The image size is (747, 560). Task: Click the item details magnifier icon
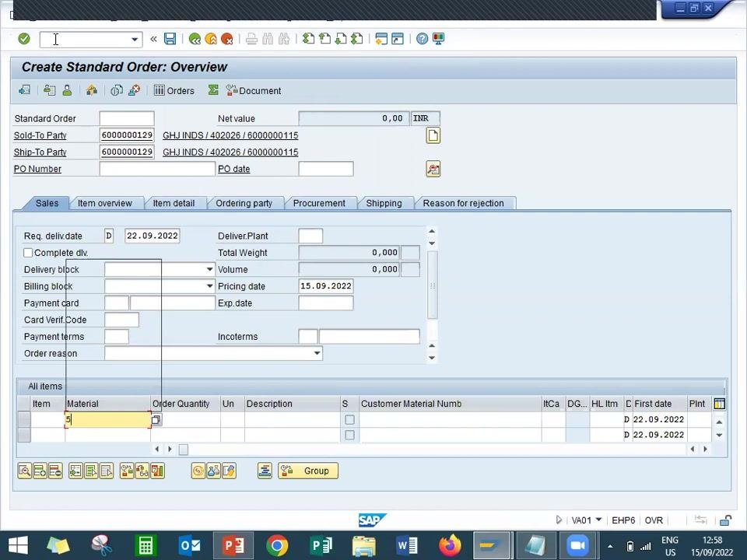click(x=24, y=471)
